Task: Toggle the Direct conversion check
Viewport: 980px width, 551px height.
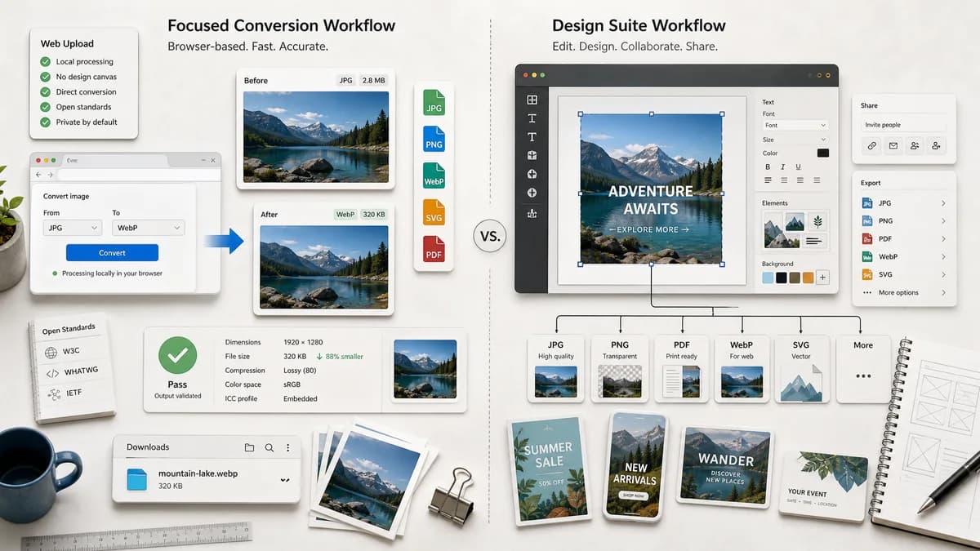Action: pos(46,91)
